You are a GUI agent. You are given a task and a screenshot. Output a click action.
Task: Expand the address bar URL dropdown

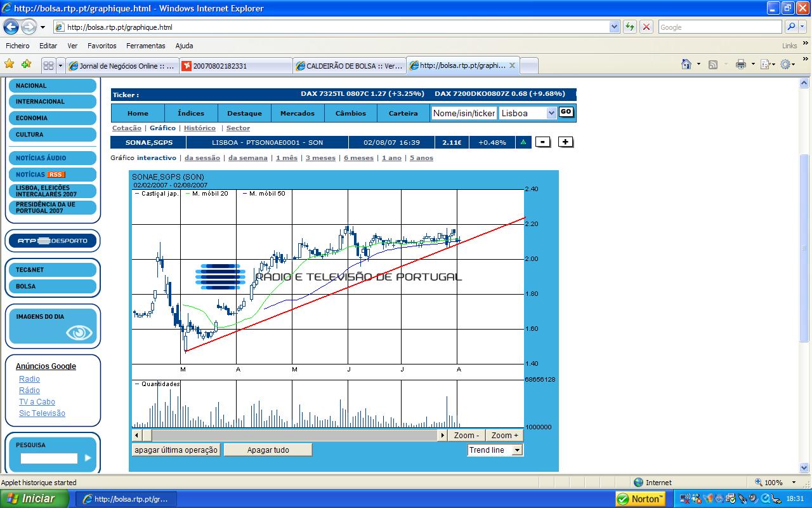click(x=614, y=27)
